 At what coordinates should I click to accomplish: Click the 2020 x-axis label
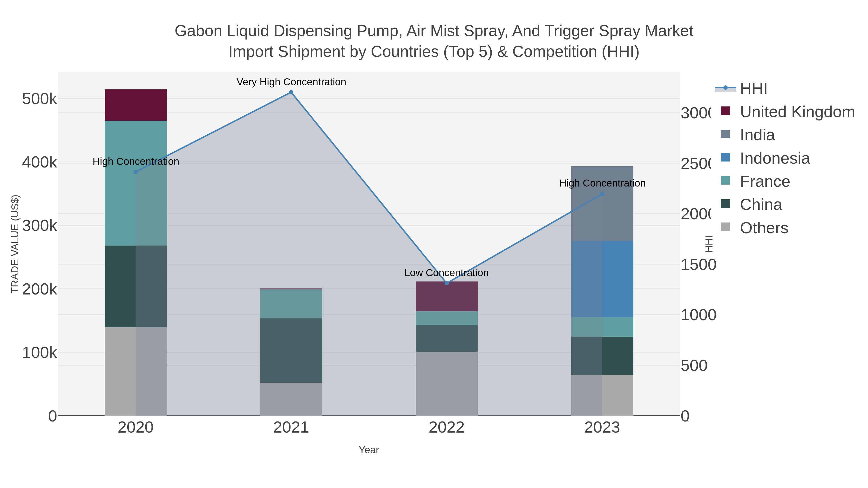tap(136, 428)
